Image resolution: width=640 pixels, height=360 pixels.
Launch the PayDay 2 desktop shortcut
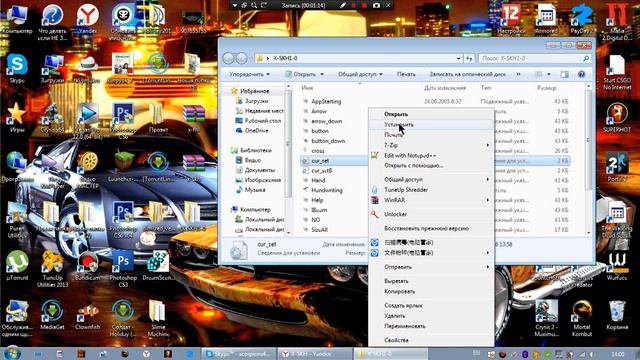click(x=582, y=19)
